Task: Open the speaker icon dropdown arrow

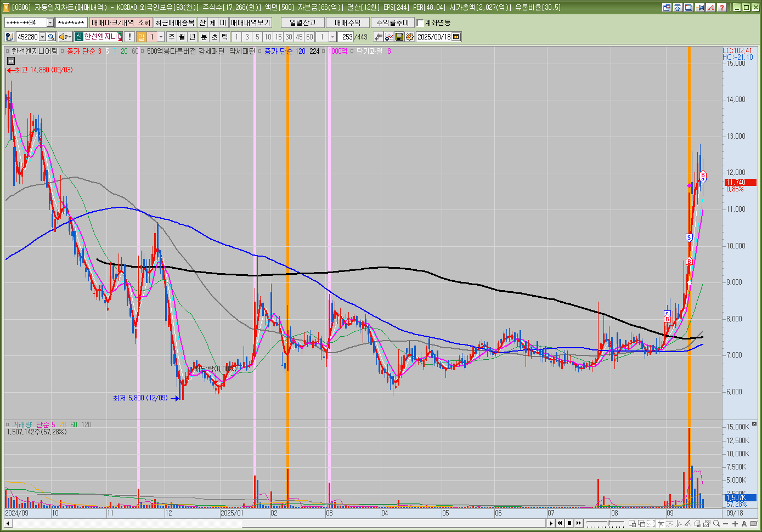Action: click(x=70, y=37)
